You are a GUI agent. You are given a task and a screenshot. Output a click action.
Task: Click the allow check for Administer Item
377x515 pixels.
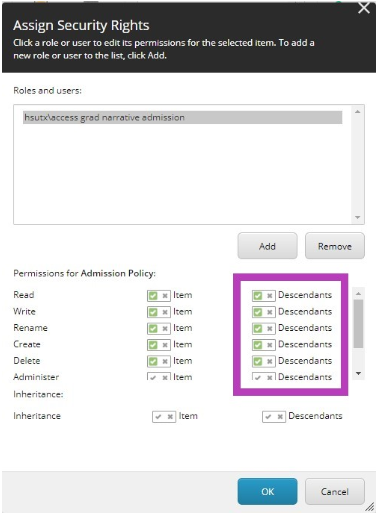[x=153, y=377]
